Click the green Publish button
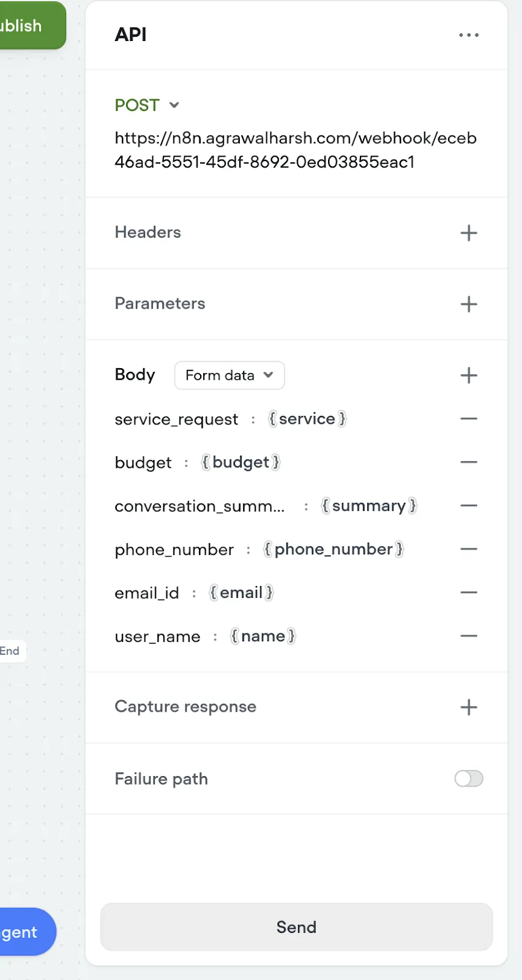Image resolution: width=522 pixels, height=980 pixels. (31, 25)
